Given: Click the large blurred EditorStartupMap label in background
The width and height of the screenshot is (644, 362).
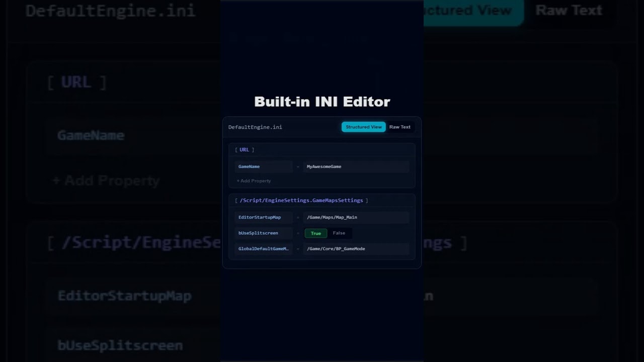Looking at the screenshot, I should [125, 296].
